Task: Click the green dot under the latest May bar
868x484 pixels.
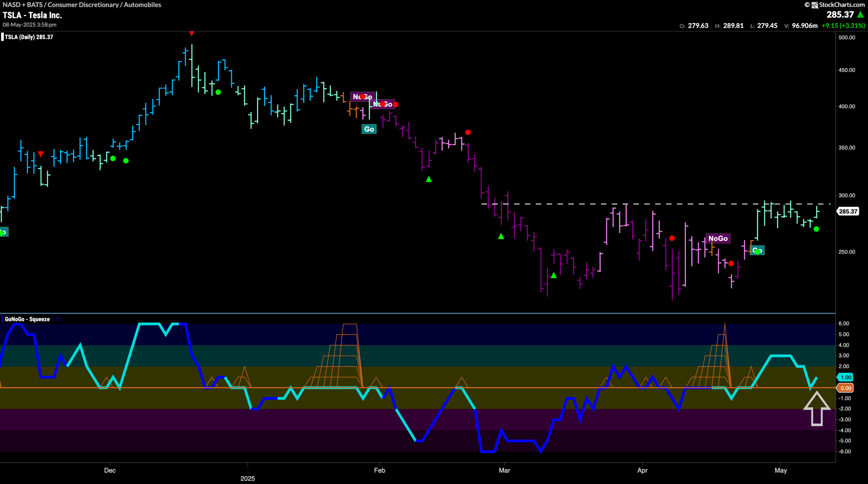Action: [816, 229]
